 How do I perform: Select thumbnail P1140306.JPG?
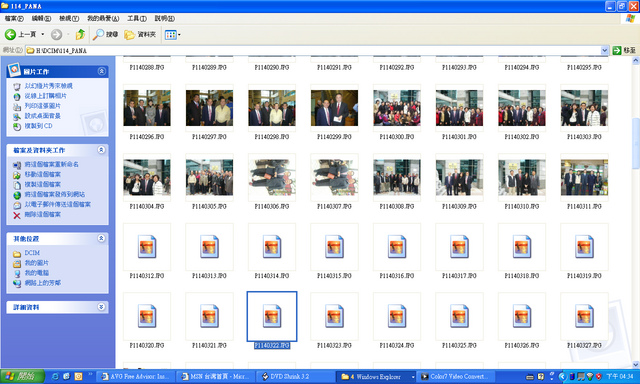pyautogui.click(x=272, y=178)
